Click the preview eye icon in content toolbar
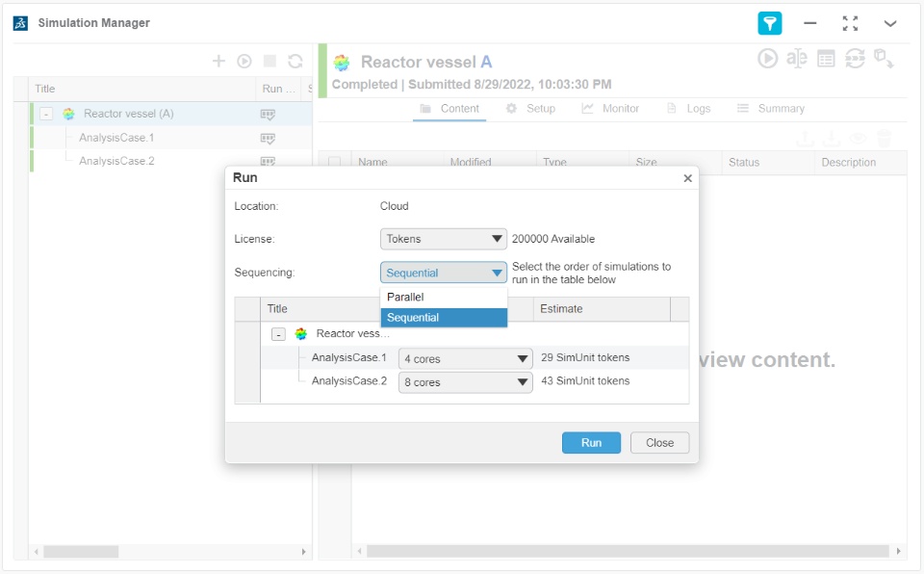This screenshot has width=924, height=574. (858, 139)
